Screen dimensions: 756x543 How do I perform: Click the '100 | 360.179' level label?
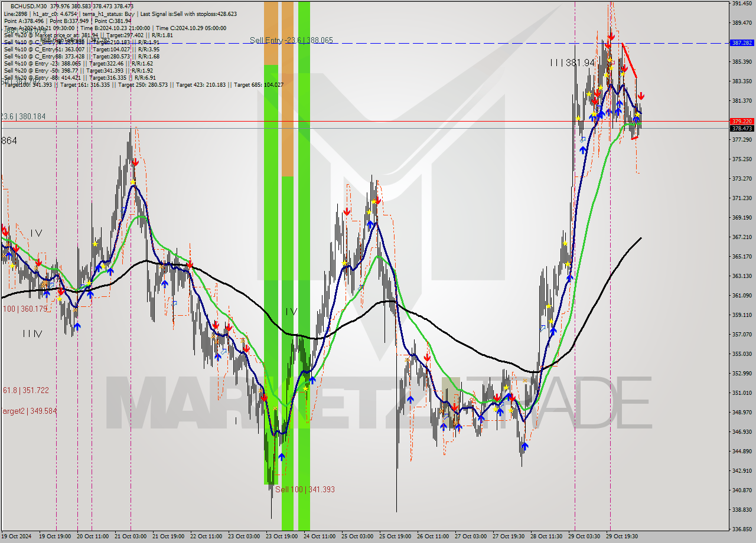[25, 309]
